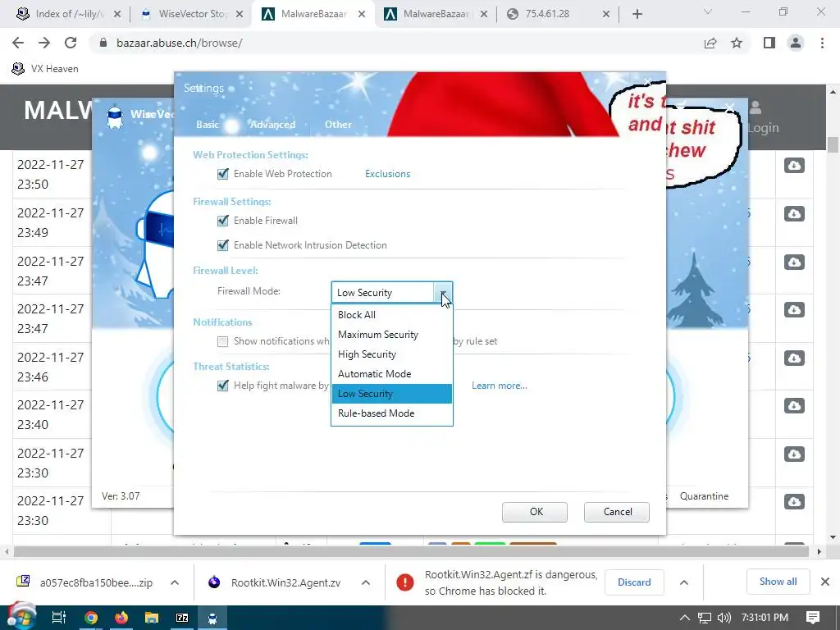Switch to Basic settings tab
The image size is (840, 630).
(208, 125)
